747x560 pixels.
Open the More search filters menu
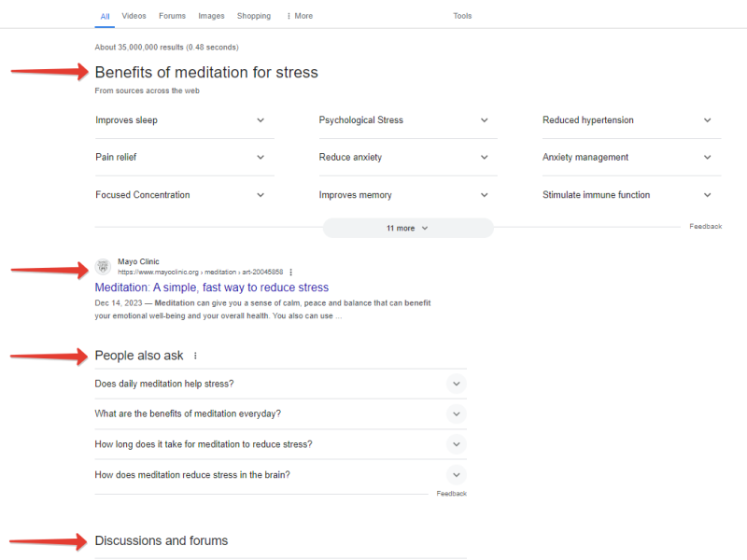coord(300,16)
